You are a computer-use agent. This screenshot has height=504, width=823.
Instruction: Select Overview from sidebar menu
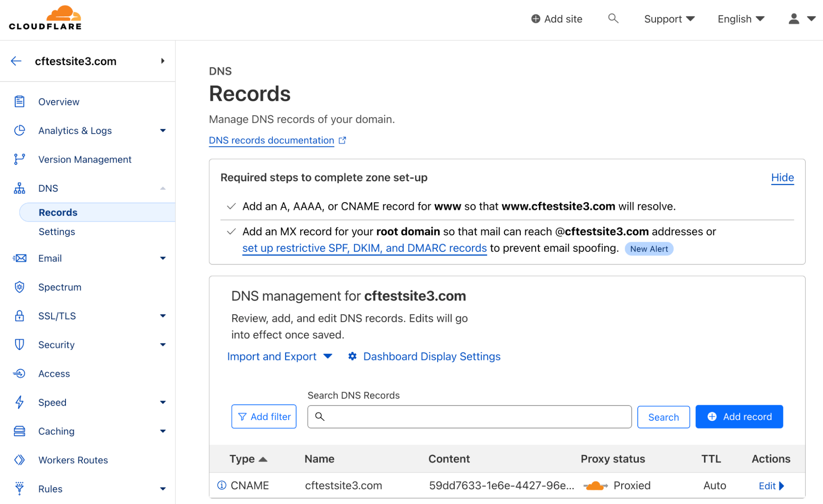click(x=59, y=102)
